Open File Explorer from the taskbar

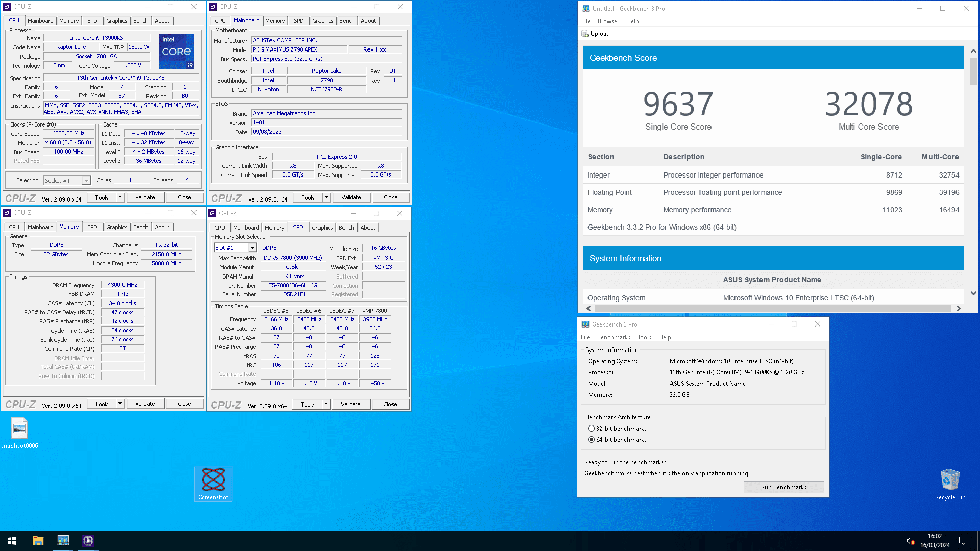tap(38, 541)
